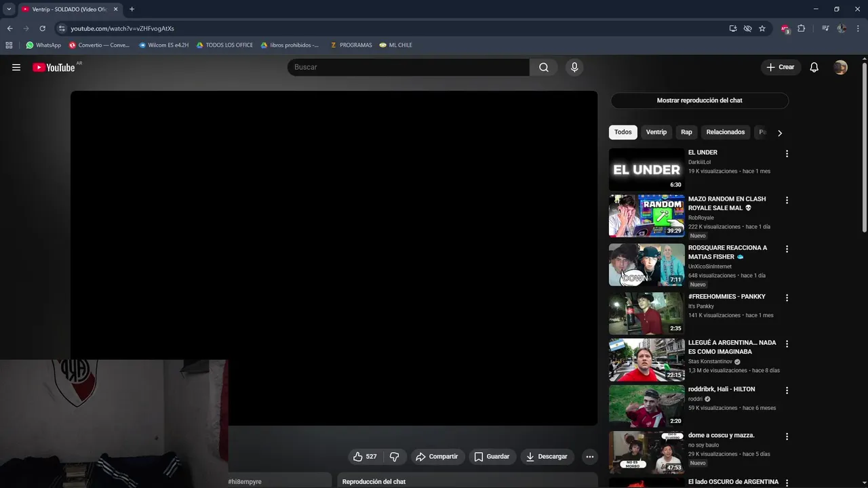Open the WhatsApp bookmark
Viewport: 868px width, 488px height.
click(43, 45)
